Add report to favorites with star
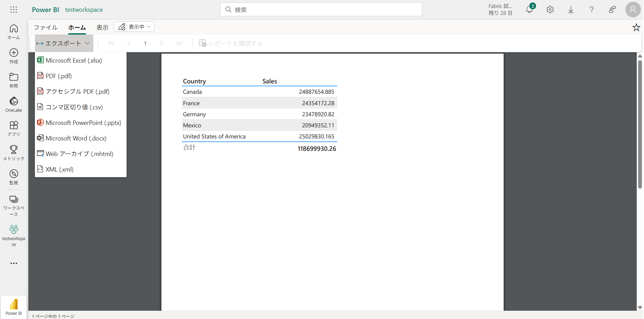This screenshot has height=319, width=644. pos(636,27)
